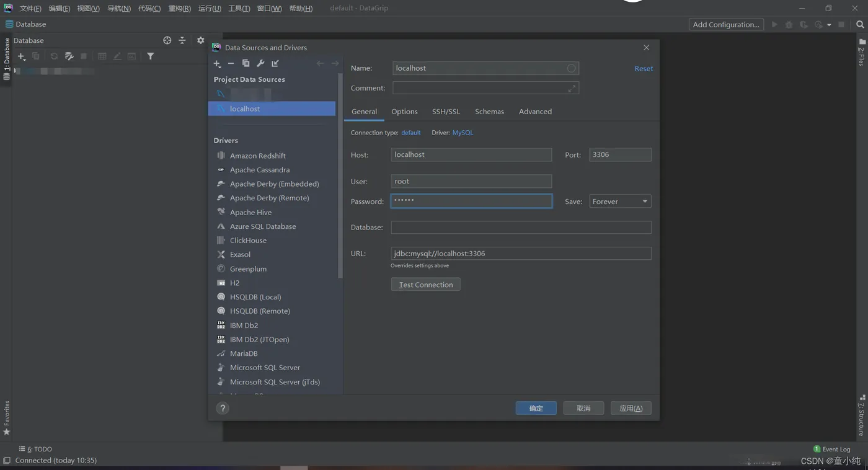This screenshot has width=868, height=470.
Task: Click into the URL field
Action: pyautogui.click(x=521, y=254)
